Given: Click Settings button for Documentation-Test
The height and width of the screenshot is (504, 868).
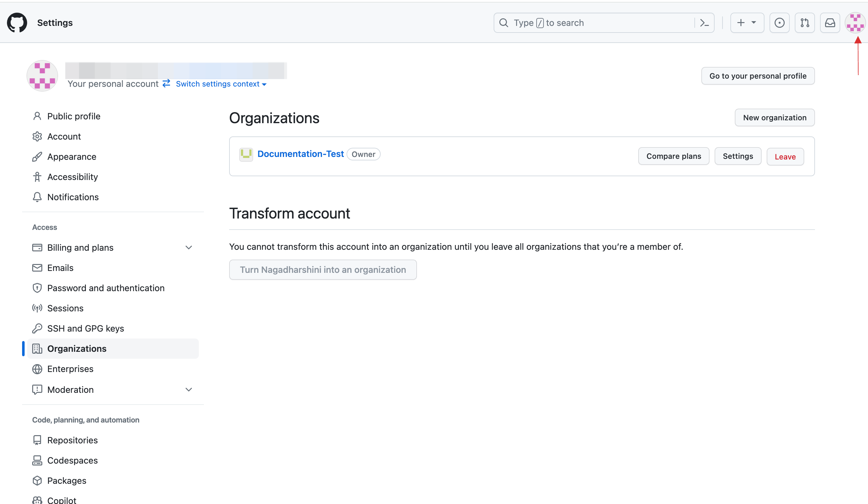Looking at the screenshot, I should pyautogui.click(x=738, y=156).
